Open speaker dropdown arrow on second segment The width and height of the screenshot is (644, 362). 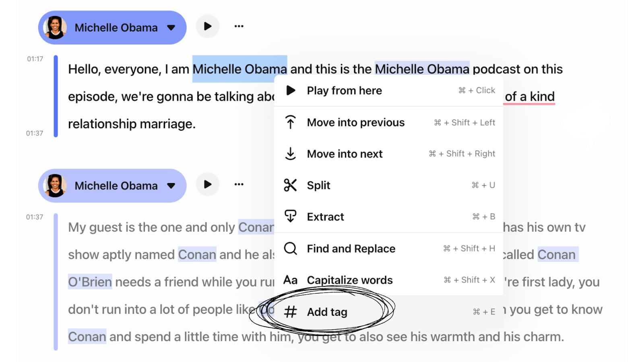(x=171, y=186)
